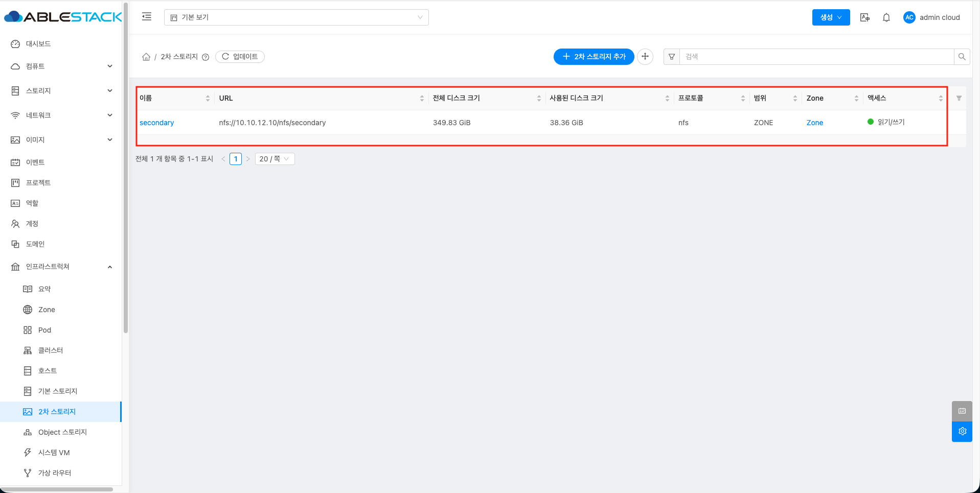Viewport: 980px width, 493px height.
Task: Click the search magnifier icon
Action: [x=962, y=57]
